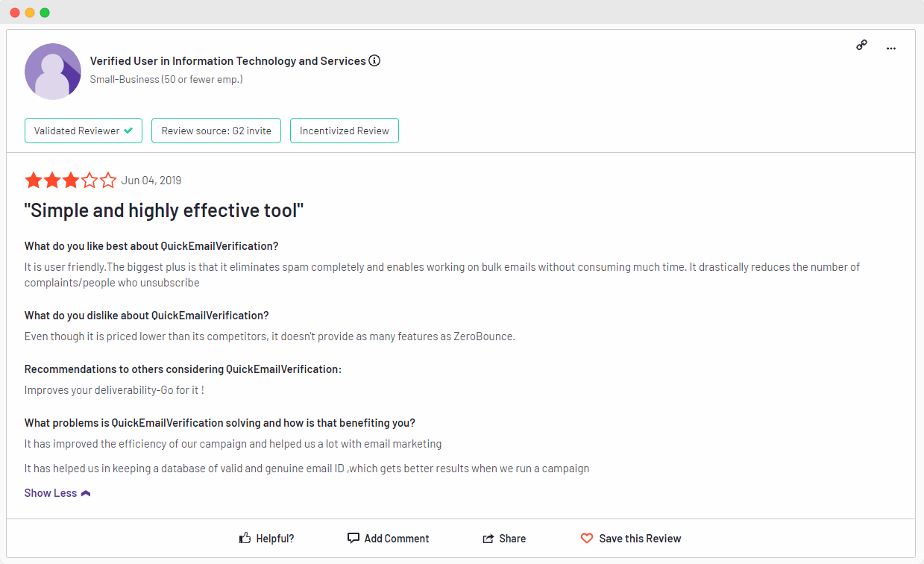
Task: Click the Review source: G2 invite badge
Action: tap(216, 131)
